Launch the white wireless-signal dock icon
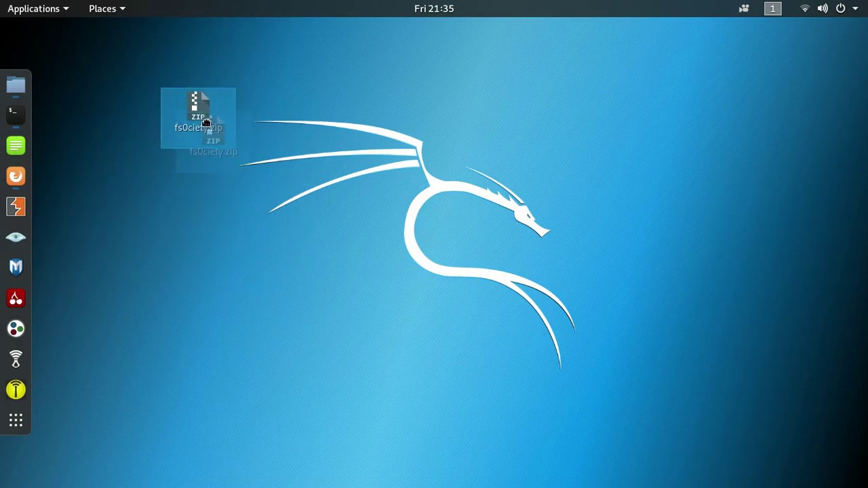This screenshot has width=868, height=488. pos(16,359)
